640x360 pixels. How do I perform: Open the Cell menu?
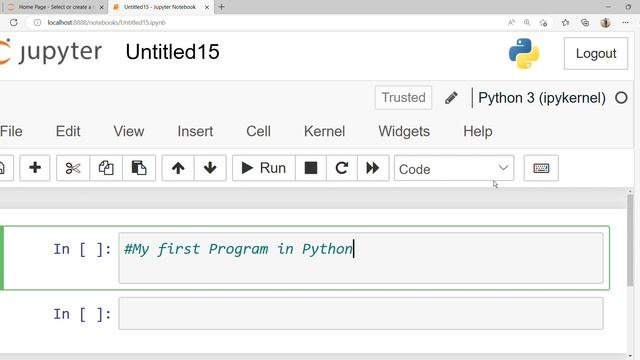258,131
